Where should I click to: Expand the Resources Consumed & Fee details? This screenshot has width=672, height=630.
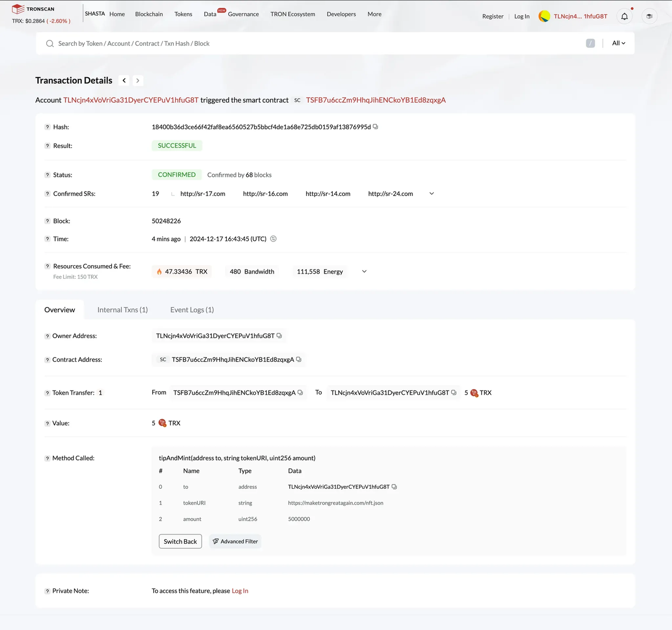coord(364,271)
